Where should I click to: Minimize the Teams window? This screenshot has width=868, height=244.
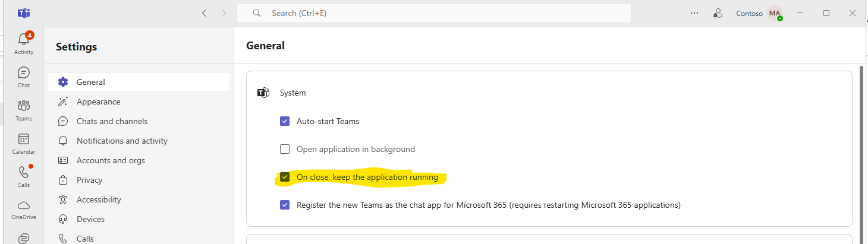tap(799, 13)
